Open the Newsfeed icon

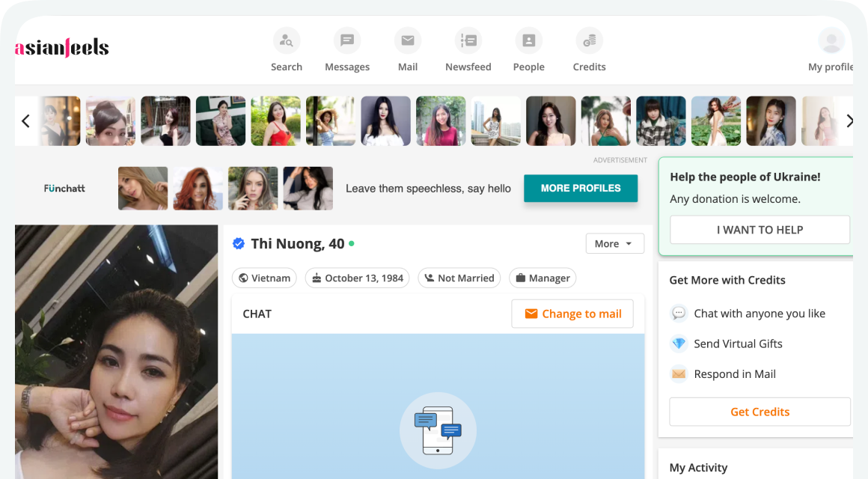tap(468, 41)
